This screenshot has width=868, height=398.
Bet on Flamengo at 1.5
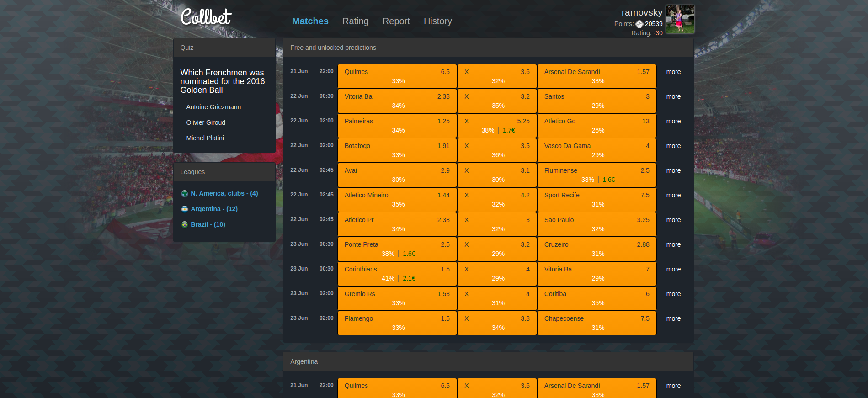pyautogui.click(x=397, y=323)
